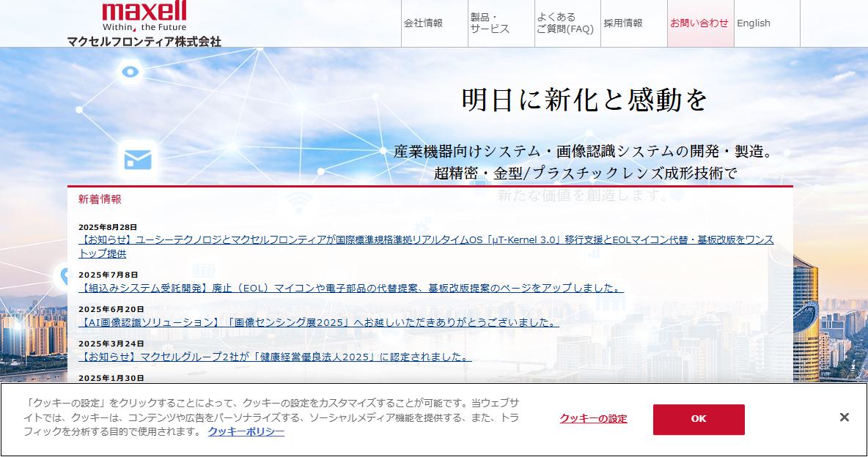Open the 健康経営優良法人2025 news link
Viewport: 868px width, 457px height.
(275, 357)
